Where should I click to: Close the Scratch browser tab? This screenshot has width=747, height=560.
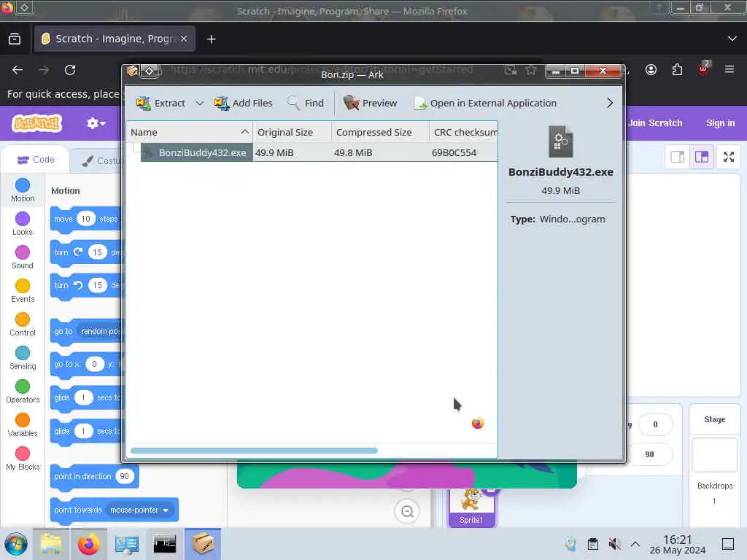pos(184,39)
